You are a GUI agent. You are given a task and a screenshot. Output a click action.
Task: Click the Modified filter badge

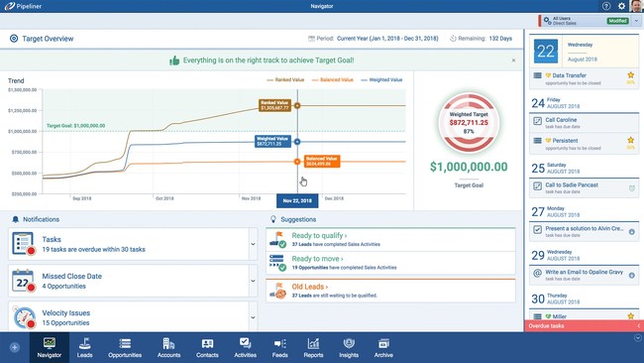(617, 21)
